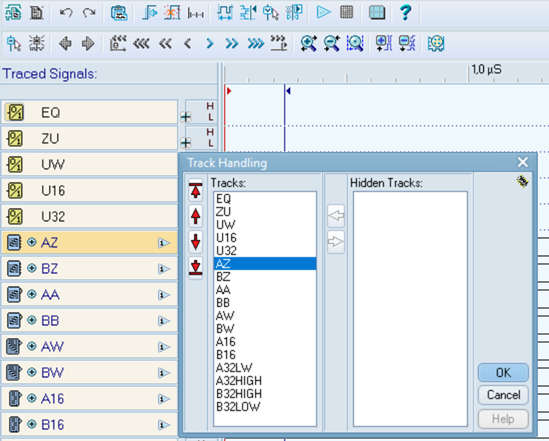
Task: Select A32HIGH in the Tracks list
Action: pos(265,380)
